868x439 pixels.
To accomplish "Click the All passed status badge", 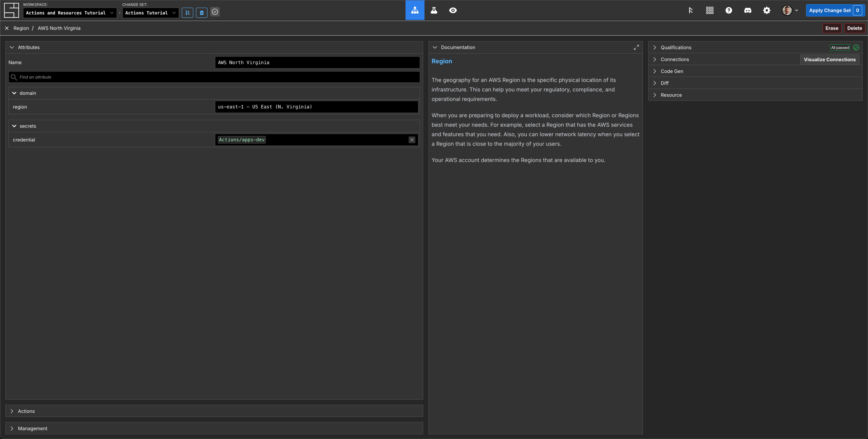I will pos(840,48).
